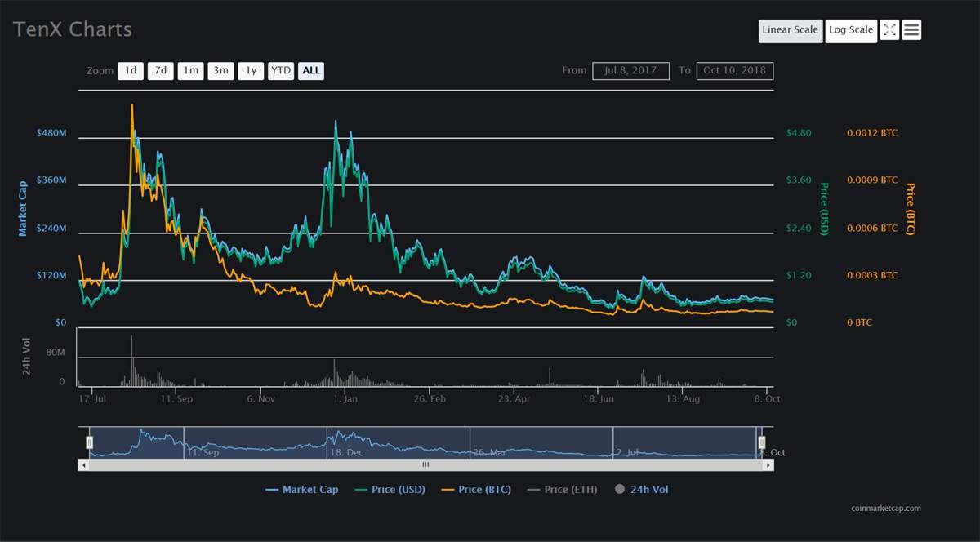Click the 18. Dec navigator label
The height and width of the screenshot is (542, 980).
click(346, 451)
